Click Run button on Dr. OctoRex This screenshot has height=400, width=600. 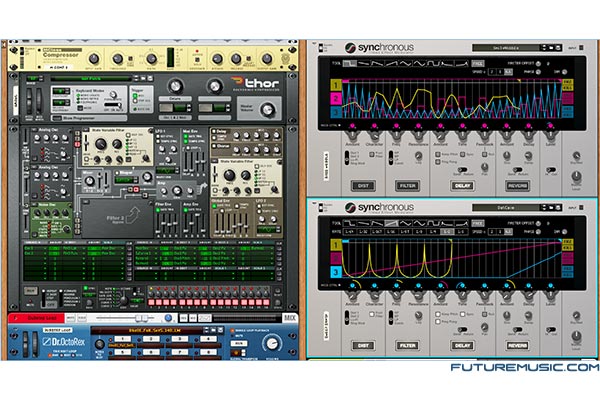pyautogui.click(x=238, y=343)
